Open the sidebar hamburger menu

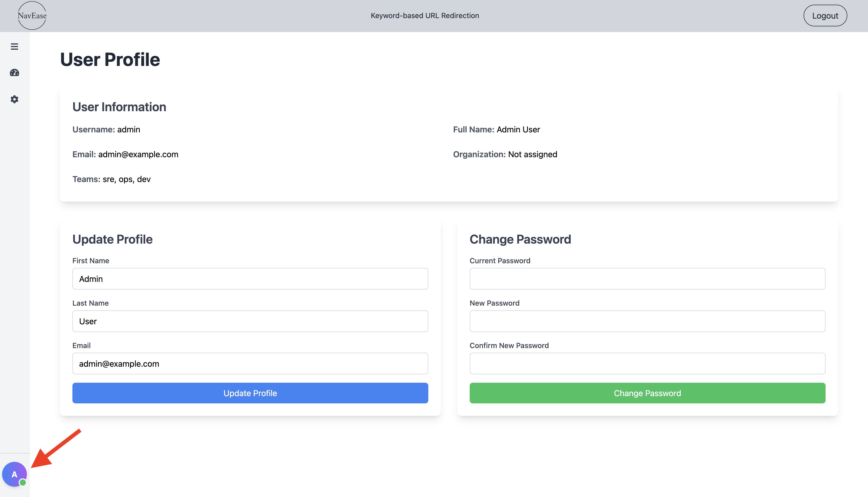click(x=14, y=47)
